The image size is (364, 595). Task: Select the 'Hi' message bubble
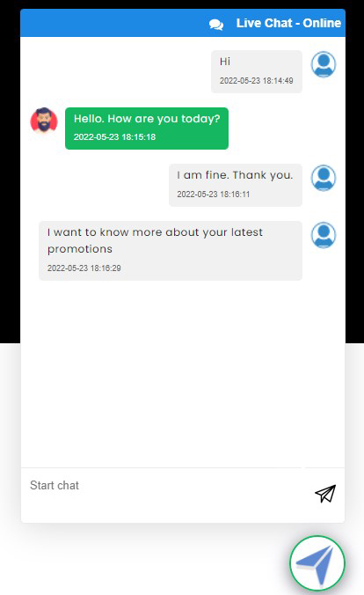click(257, 71)
